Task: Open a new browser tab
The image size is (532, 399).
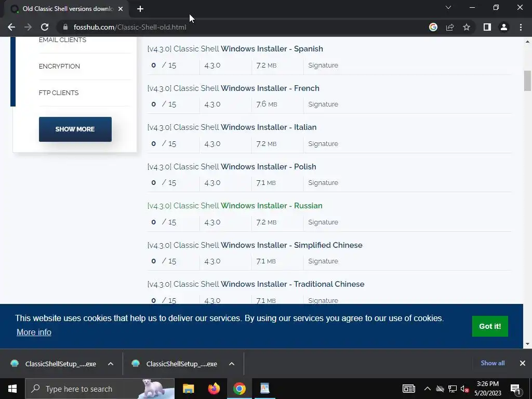Action: [x=140, y=9]
